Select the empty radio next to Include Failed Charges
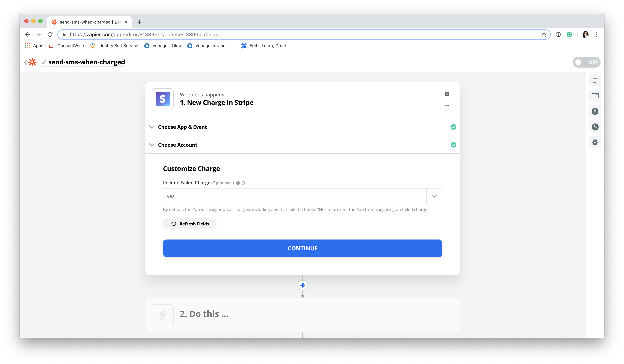 coord(243,183)
